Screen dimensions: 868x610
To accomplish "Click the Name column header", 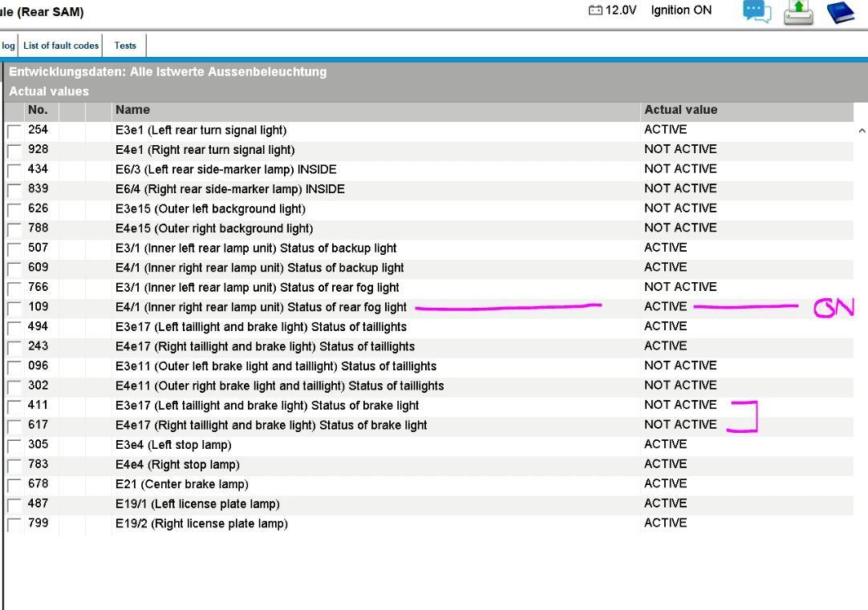I will pyautogui.click(x=132, y=111).
